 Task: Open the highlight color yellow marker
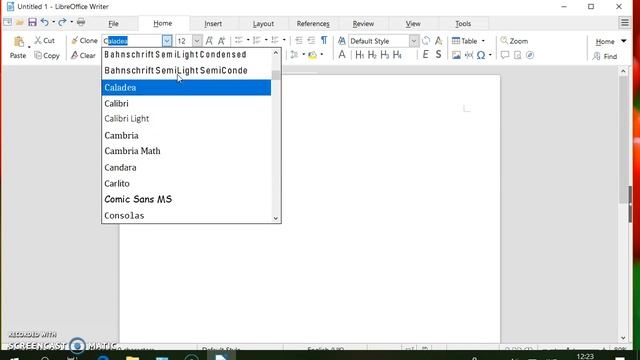click(x=312, y=55)
